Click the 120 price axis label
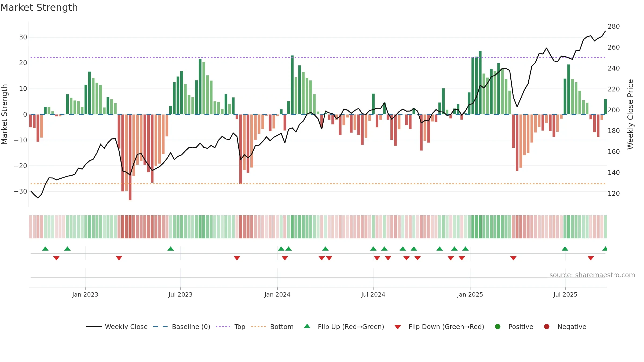 point(613,193)
